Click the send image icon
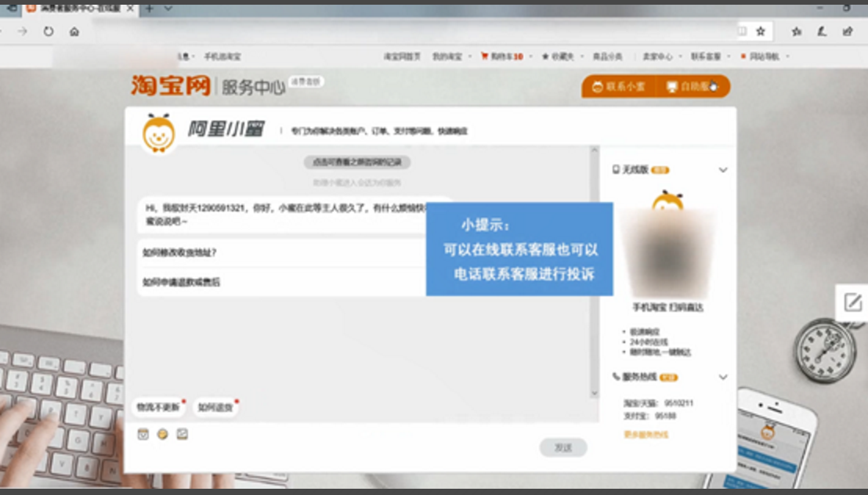Screen dimensions: 868x495 click(182, 434)
